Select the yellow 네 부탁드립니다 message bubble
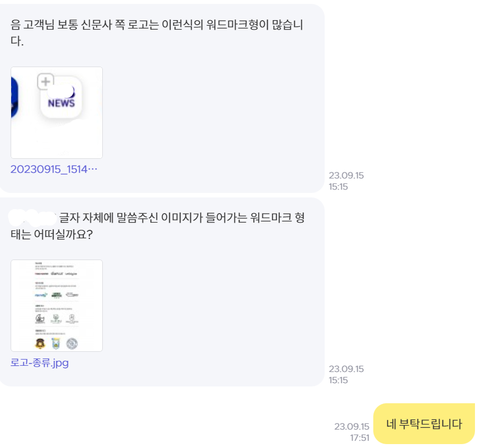The image size is (480, 448). (424, 424)
